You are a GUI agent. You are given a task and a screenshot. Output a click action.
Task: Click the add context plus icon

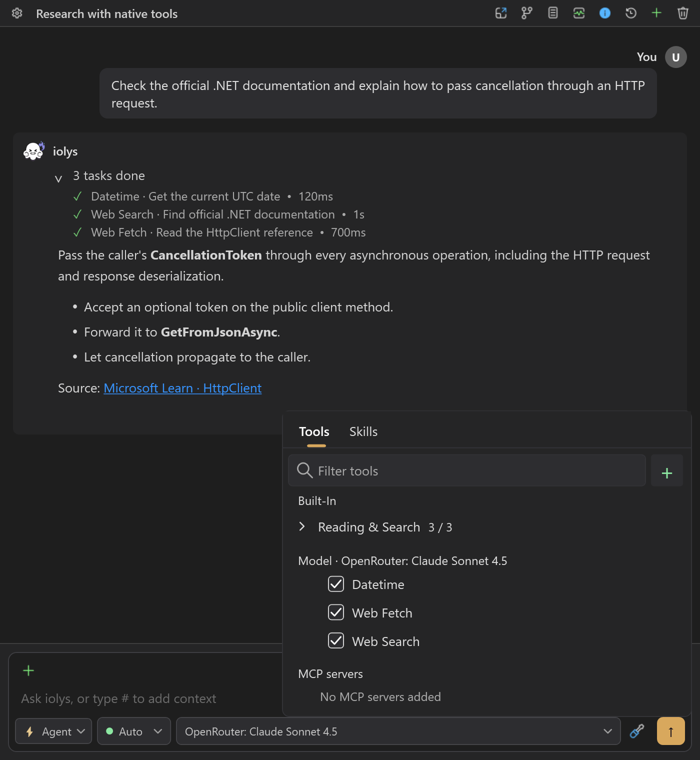click(28, 670)
